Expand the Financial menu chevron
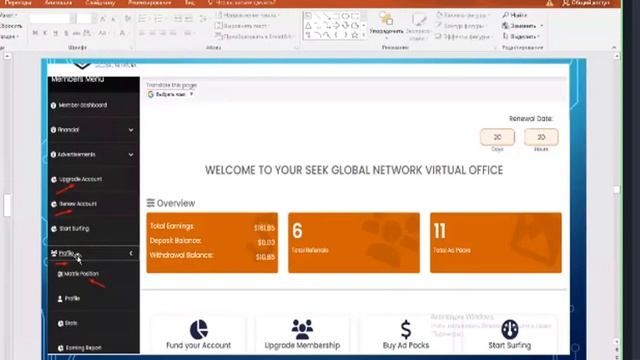640x360 pixels. (x=131, y=130)
